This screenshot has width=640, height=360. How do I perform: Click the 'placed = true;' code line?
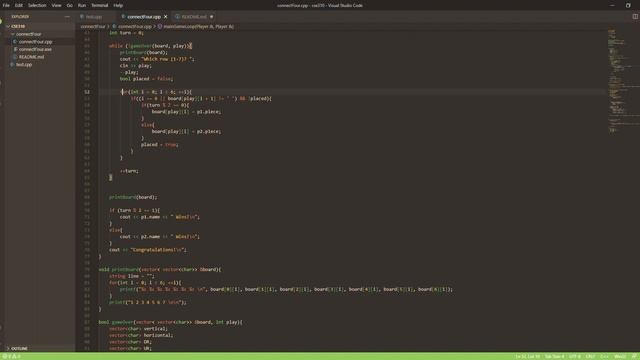(x=160, y=144)
